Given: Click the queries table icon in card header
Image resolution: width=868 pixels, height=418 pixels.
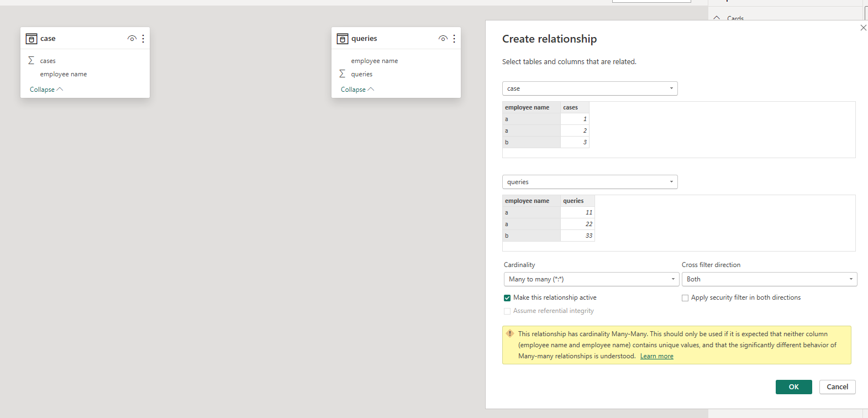Looking at the screenshot, I should pyautogui.click(x=343, y=39).
